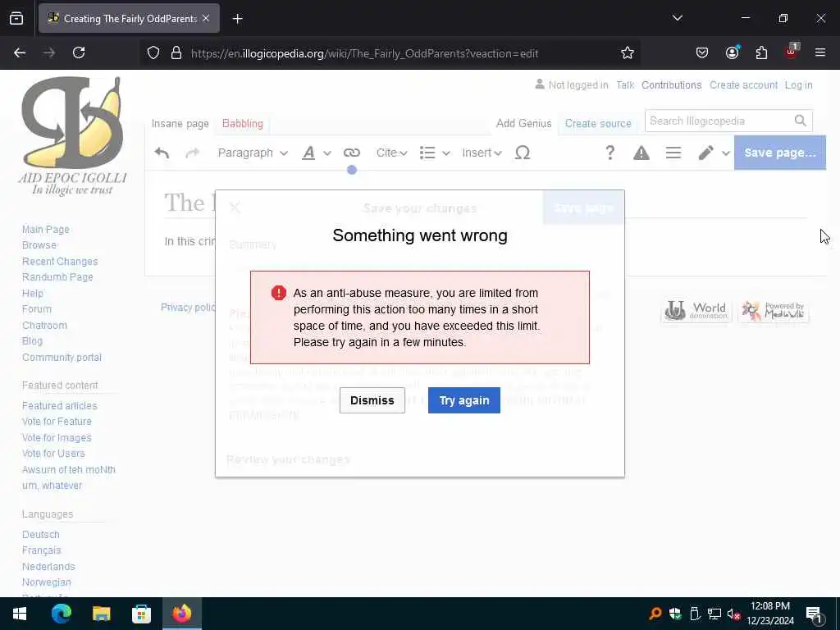Open File Explorer from taskbar
The height and width of the screenshot is (630, 840).
(x=101, y=614)
